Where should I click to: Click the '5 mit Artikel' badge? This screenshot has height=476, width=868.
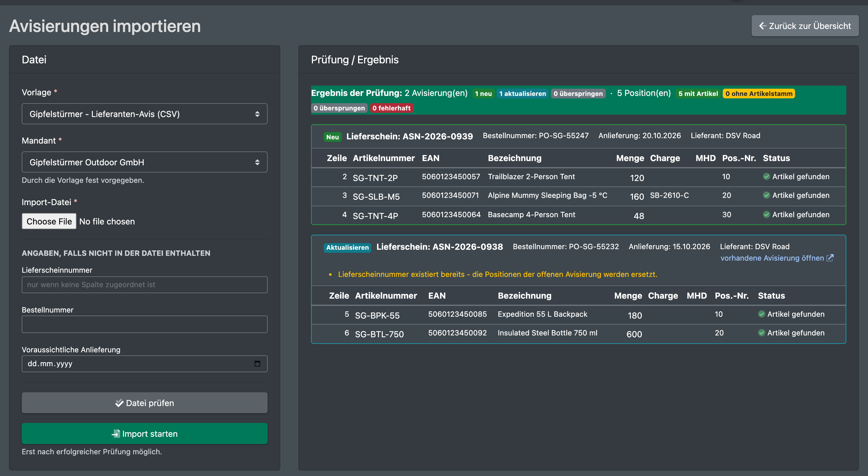pos(698,94)
